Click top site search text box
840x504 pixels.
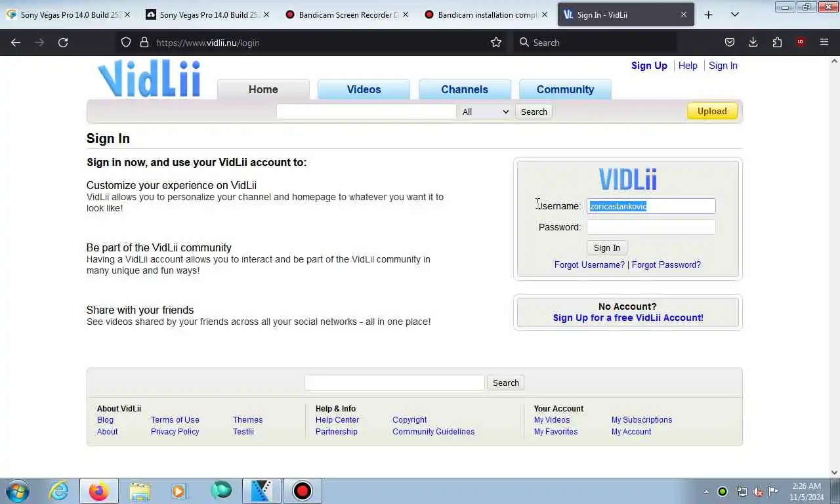click(x=366, y=112)
